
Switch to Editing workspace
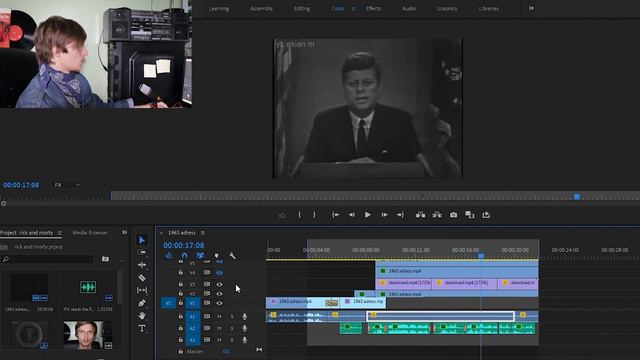tap(302, 9)
